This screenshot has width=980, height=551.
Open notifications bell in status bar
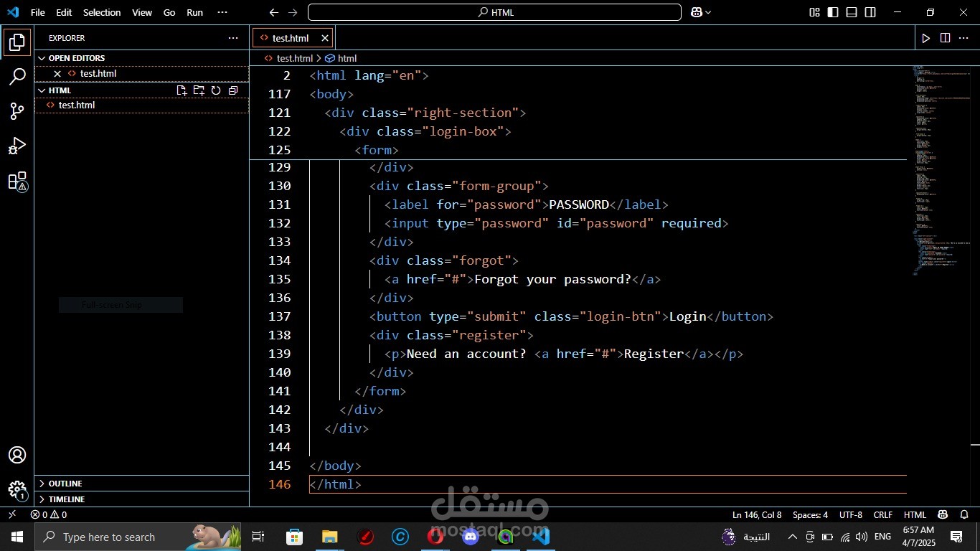[963, 514]
